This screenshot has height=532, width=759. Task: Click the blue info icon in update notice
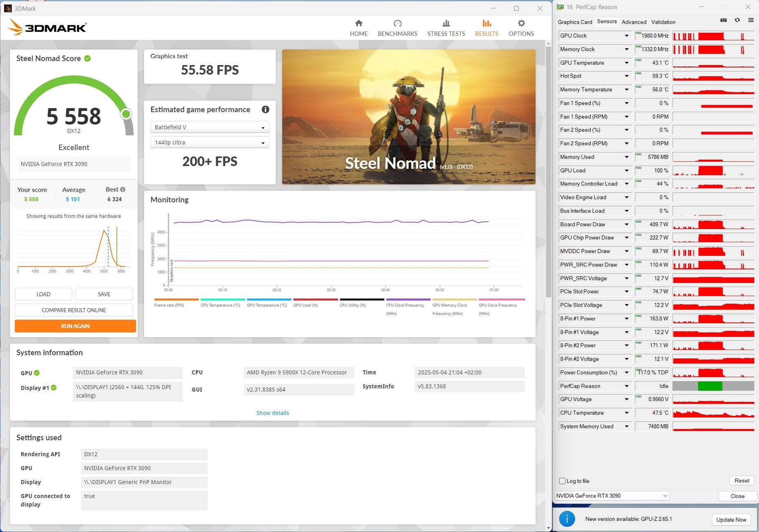[567, 519]
